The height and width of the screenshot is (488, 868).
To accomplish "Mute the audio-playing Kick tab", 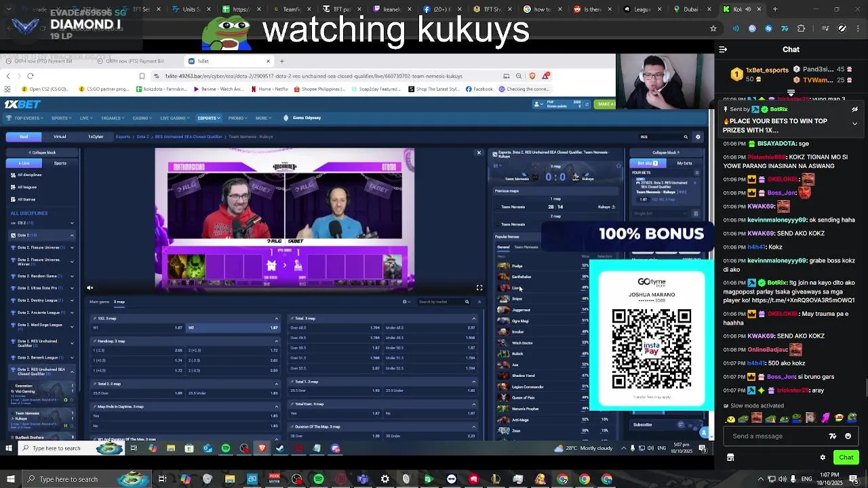I will point(747,9).
